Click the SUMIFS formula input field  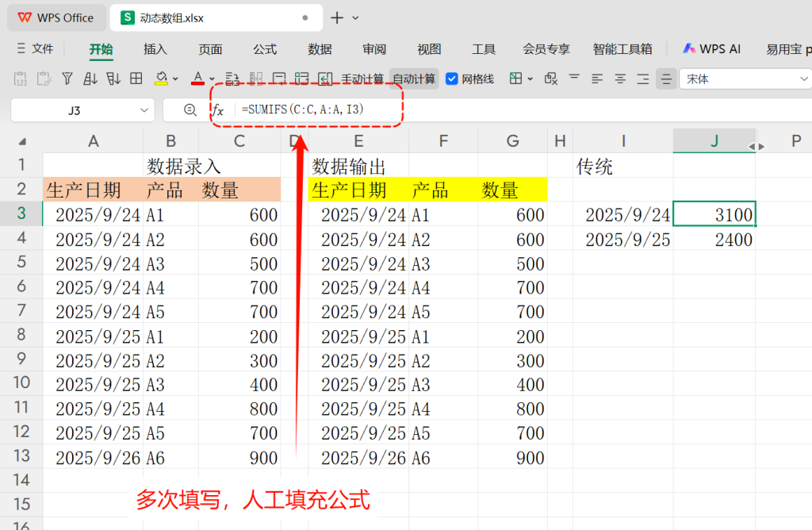click(x=523, y=109)
